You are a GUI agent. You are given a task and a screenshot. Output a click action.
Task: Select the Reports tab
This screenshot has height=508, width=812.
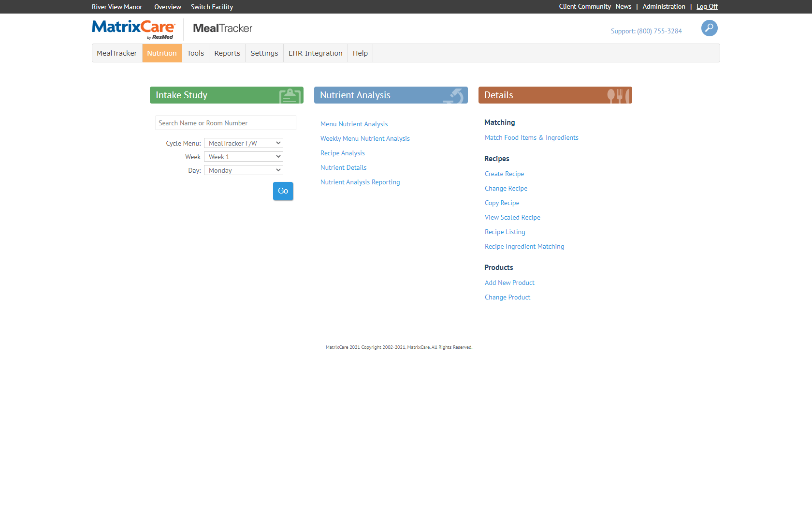(x=227, y=53)
